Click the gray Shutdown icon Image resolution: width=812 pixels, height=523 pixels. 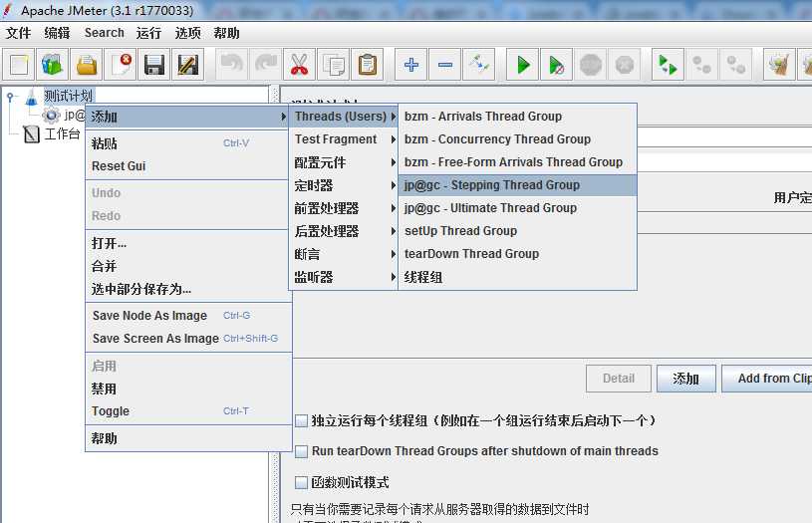[x=625, y=65]
